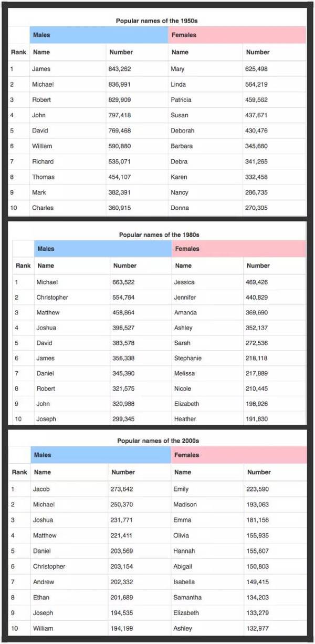Click the name Deborah
Image resolution: width=315 pixels, height=644 pixels.
tap(182, 130)
